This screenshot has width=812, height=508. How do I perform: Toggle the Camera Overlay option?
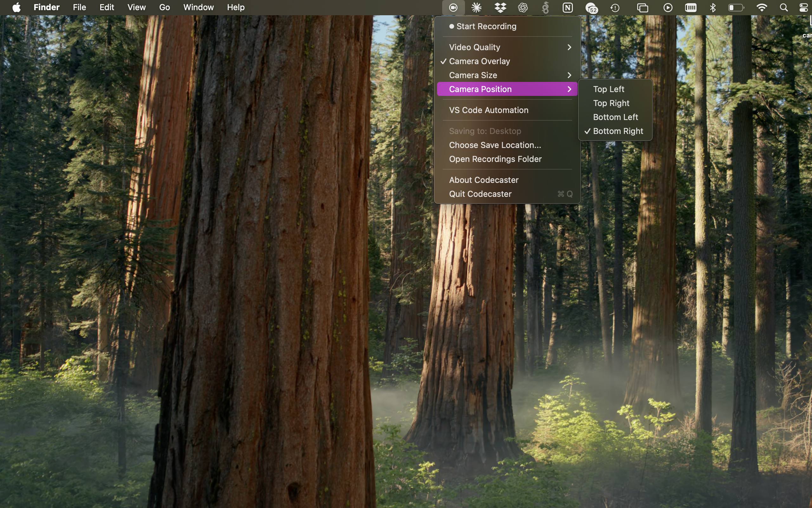point(507,61)
